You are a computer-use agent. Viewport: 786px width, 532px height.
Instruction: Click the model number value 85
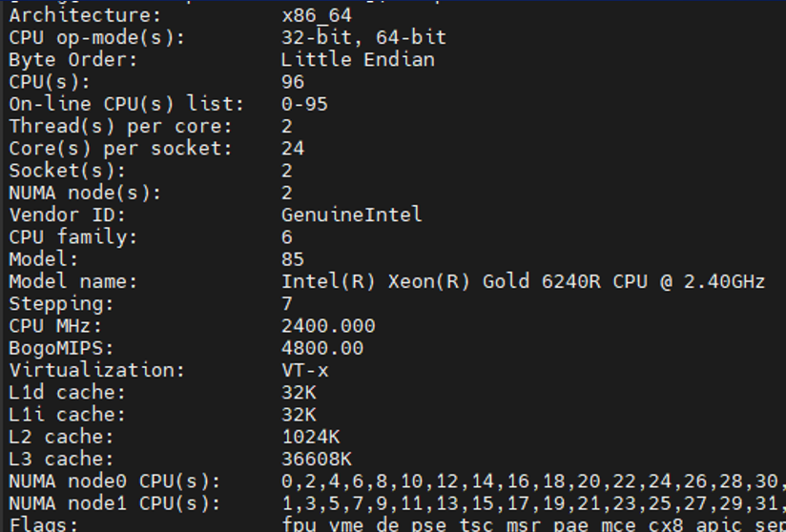tap(293, 259)
